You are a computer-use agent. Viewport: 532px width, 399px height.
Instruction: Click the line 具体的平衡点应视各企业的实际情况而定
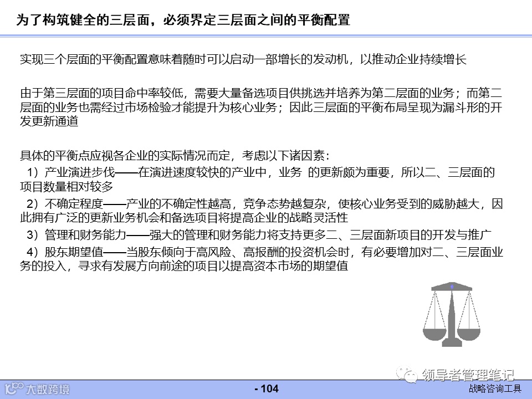175,156
